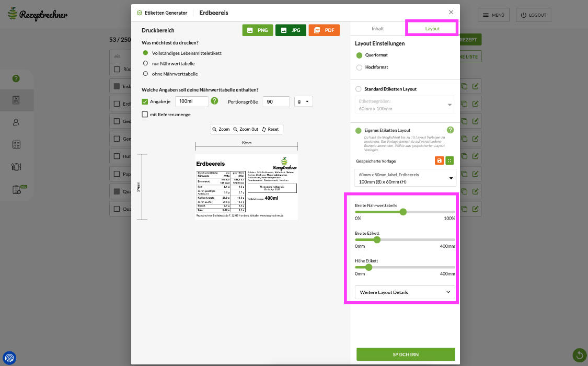Viewport: 588px width, 366px height.
Task: Enable the 'mit Referenzmenge' checkbox
Action: click(x=145, y=115)
